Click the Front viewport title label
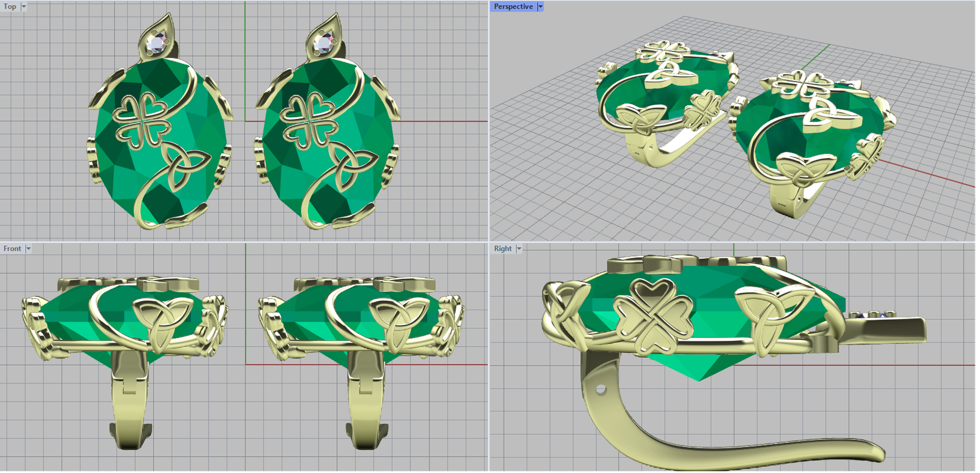This screenshot has width=980, height=473. tap(12, 249)
